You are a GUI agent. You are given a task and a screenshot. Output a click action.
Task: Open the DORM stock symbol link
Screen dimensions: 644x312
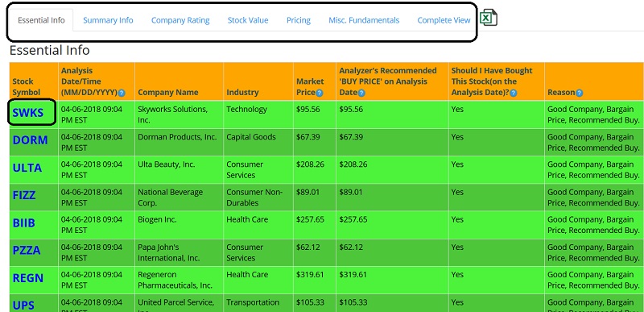[31, 139]
